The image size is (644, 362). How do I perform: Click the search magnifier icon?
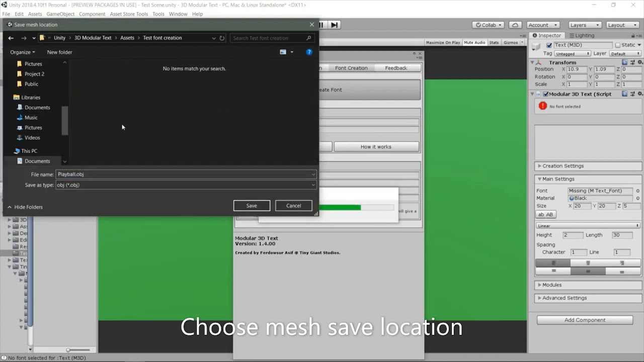click(308, 38)
